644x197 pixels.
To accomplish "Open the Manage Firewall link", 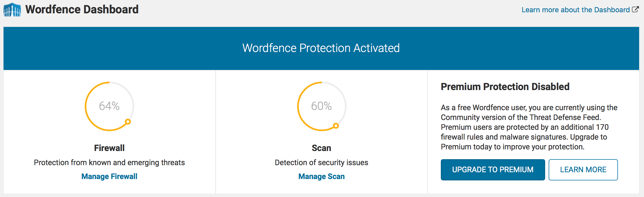I will 109,176.
